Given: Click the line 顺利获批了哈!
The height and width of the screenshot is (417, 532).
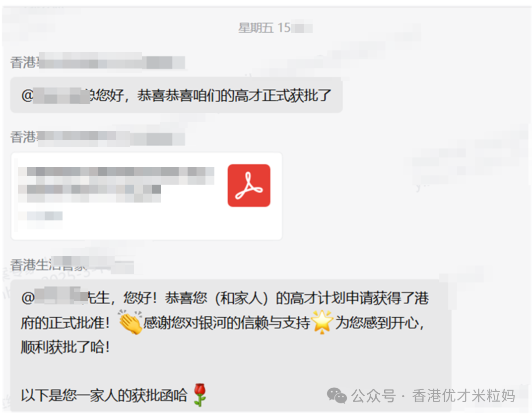Looking at the screenshot, I should (x=65, y=347).
